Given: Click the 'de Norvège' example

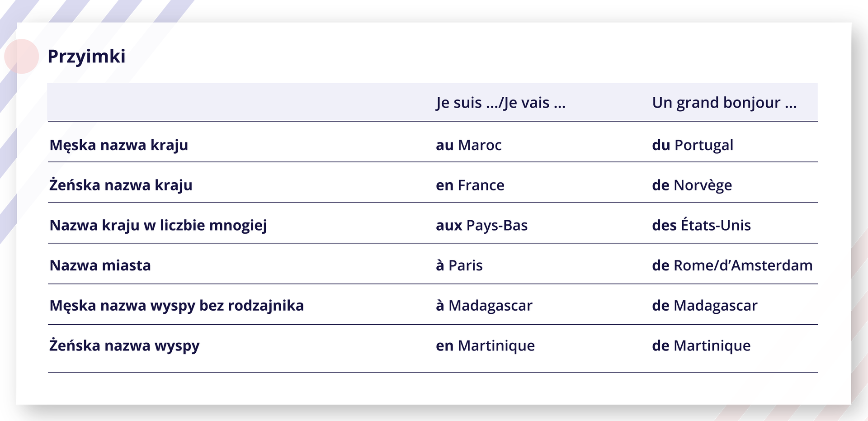Looking at the screenshot, I should (x=692, y=185).
